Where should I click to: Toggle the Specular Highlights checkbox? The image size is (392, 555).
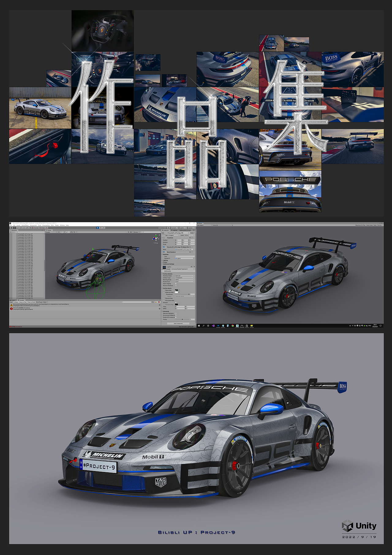click(x=176, y=313)
